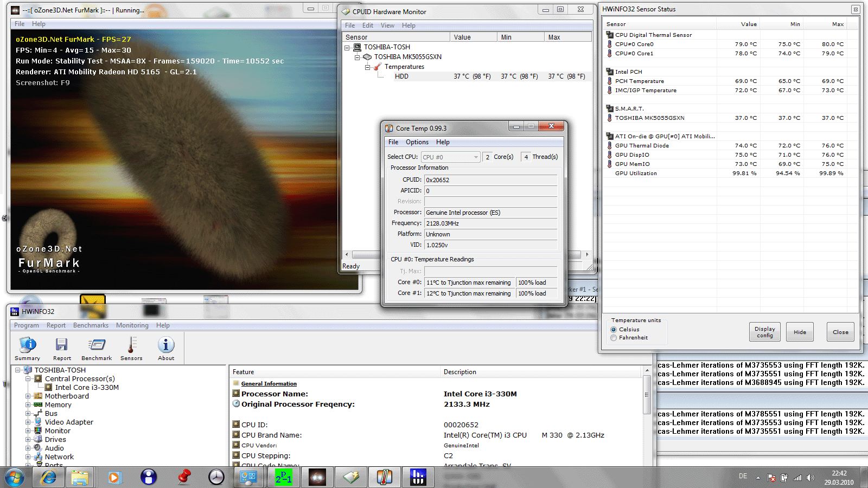This screenshot has height=488, width=868.
Task: Click the TOSHIBA-TOSH computer icon in HWiNFO32 tree
Action: (x=28, y=370)
